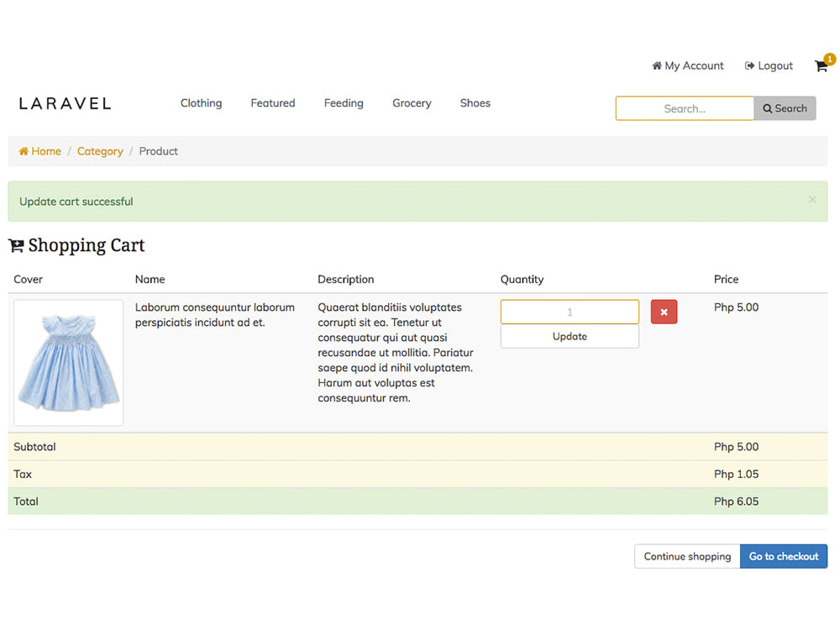
Task: Open the Clothing category
Action: pos(201,102)
